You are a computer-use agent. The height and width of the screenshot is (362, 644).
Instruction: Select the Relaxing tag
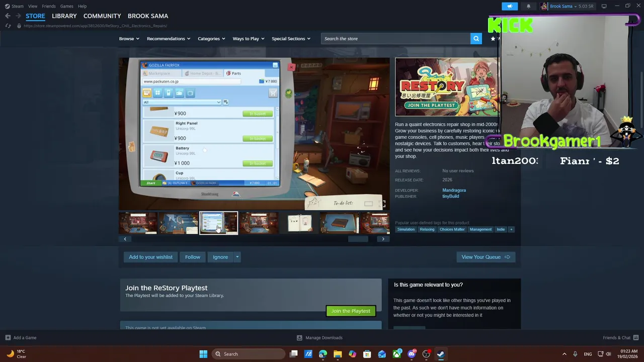pos(427,229)
